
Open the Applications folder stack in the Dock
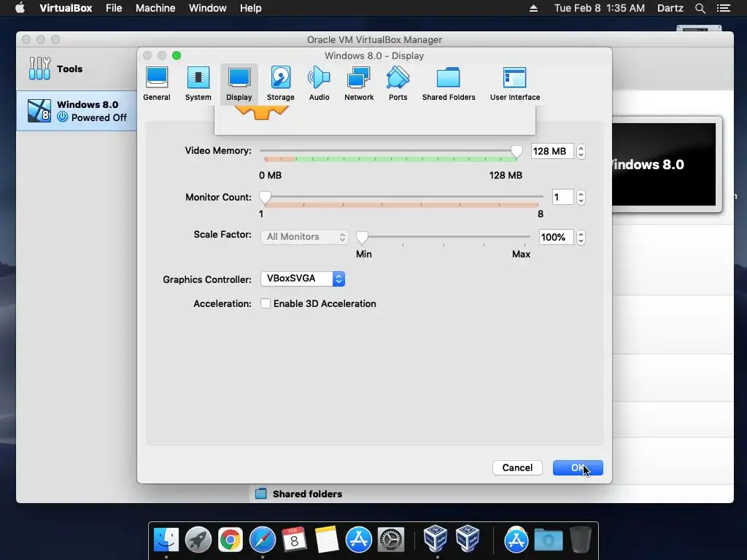[x=516, y=540]
